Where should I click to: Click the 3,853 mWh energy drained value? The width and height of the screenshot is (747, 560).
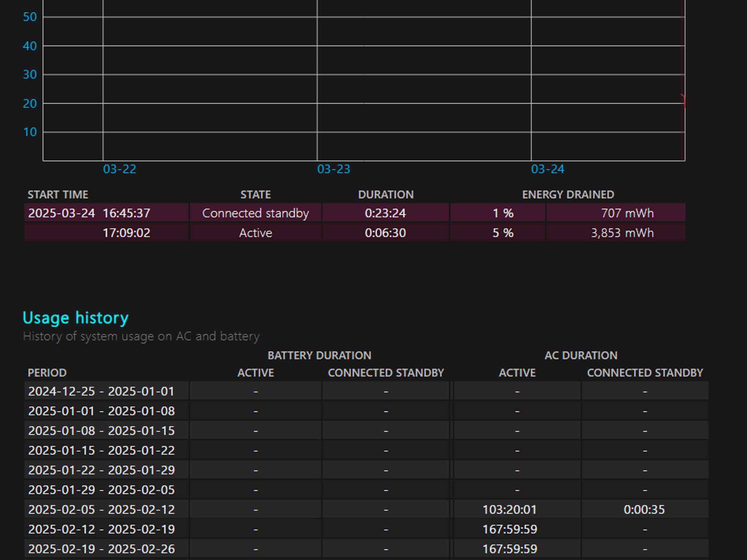[x=622, y=233]
